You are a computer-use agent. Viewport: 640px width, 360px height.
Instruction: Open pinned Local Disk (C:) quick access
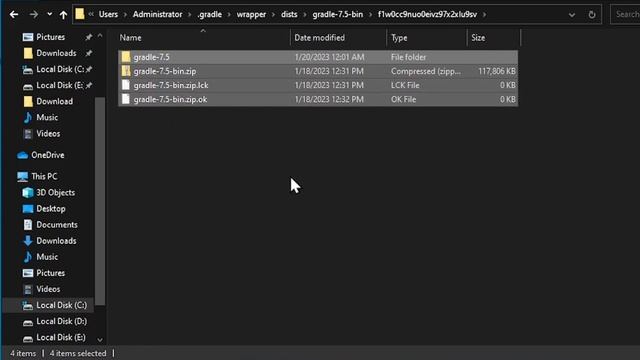click(60, 69)
